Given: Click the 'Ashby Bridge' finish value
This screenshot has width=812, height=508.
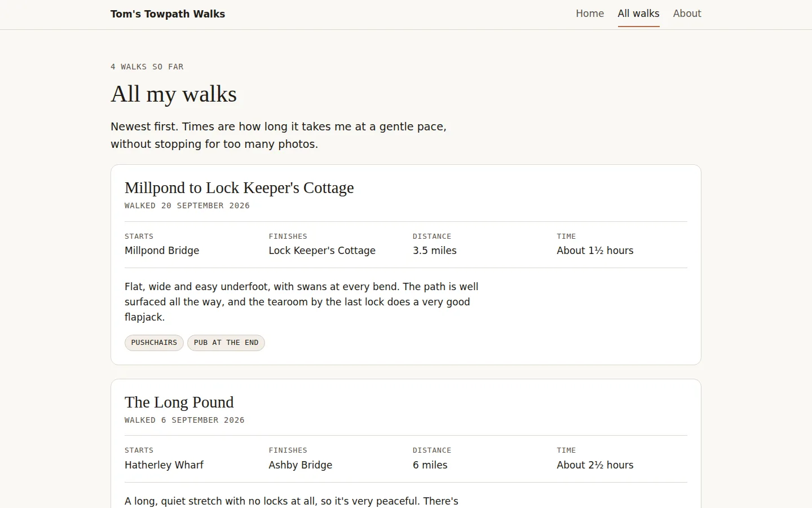Looking at the screenshot, I should pyautogui.click(x=301, y=465).
